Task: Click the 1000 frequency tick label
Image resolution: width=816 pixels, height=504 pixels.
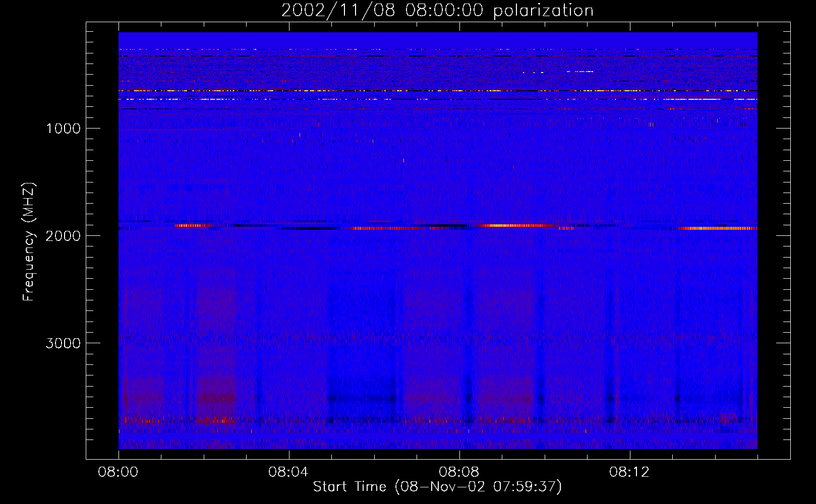Action: pyautogui.click(x=63, y=129)
